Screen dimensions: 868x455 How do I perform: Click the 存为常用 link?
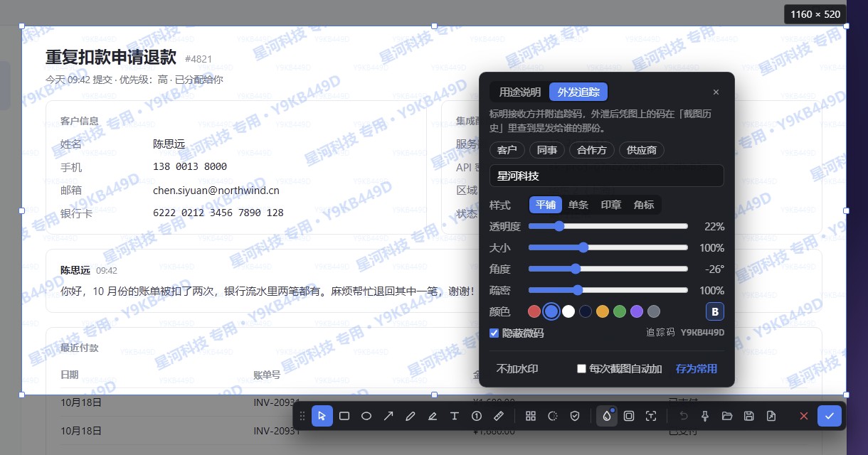(x=697, y=369)
